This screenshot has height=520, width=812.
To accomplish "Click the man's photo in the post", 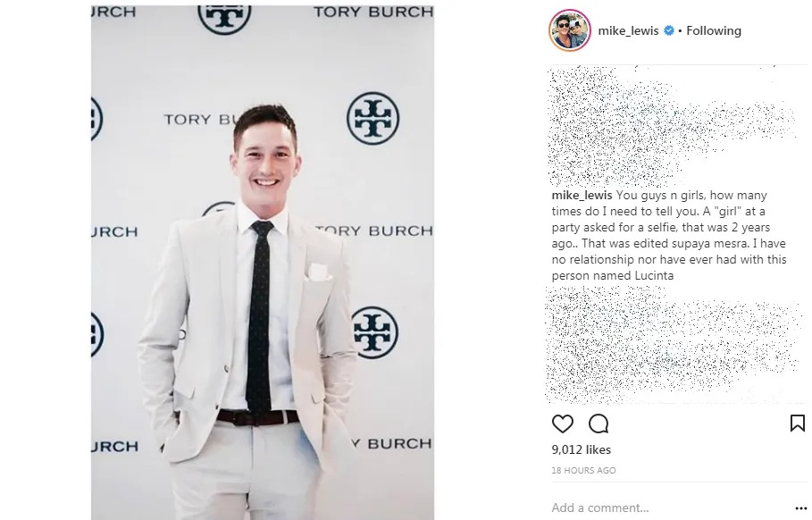I will (263, 263).
